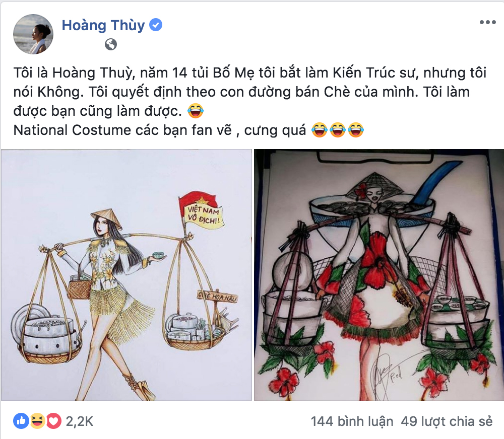Click the post text 'Tôi là Hoàng Thuỳ'
Image resolution: width=504 pixels, height=439 pixels.
[73, 73]
